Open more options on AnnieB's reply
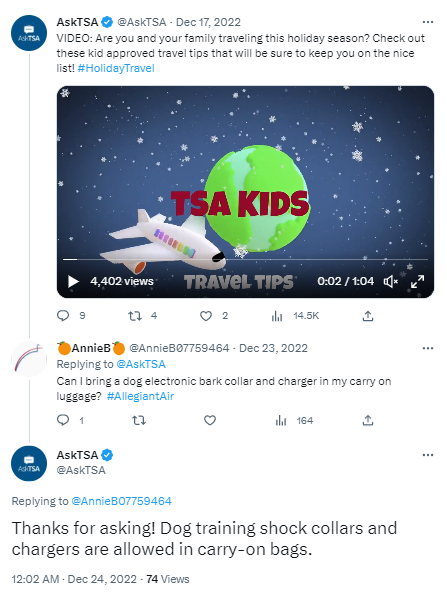This screenshot has width=447, height=594. (x=428, y=348)
